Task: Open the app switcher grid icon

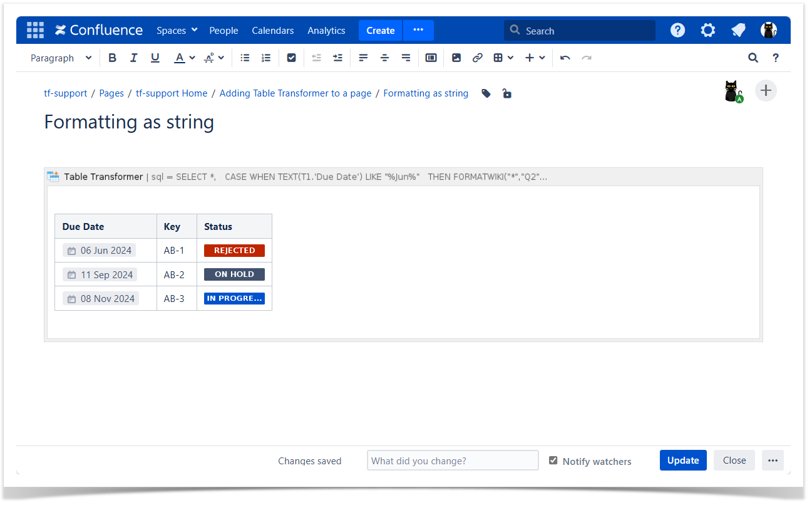Action: pos(35,30)
